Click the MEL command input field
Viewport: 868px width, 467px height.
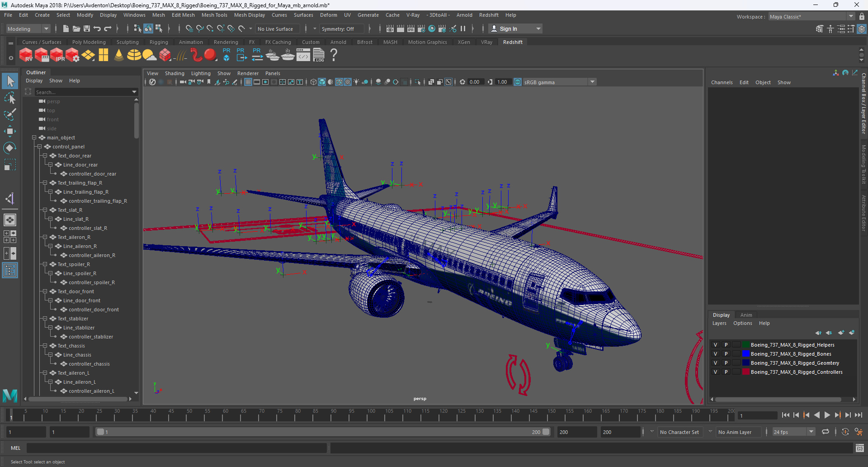click(x=176, y=448)
